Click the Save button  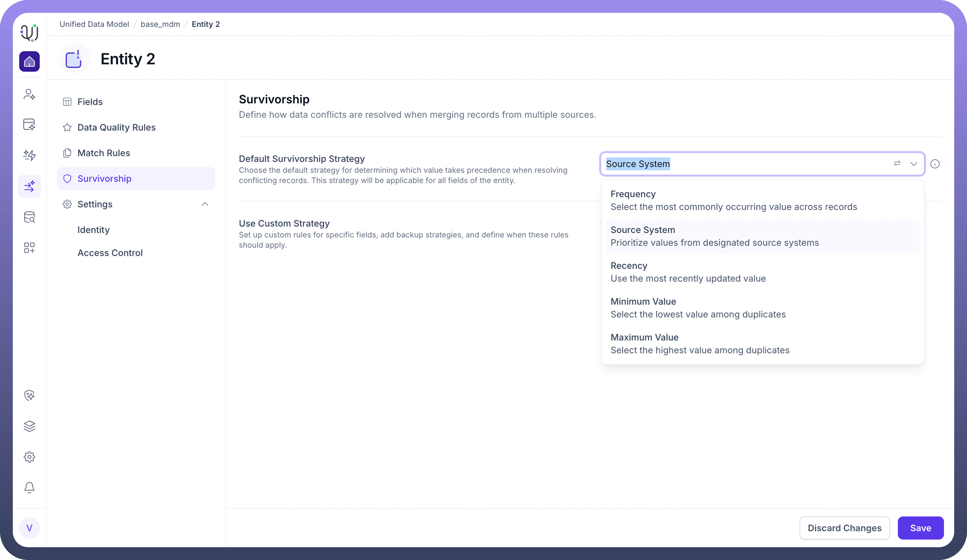920,528
